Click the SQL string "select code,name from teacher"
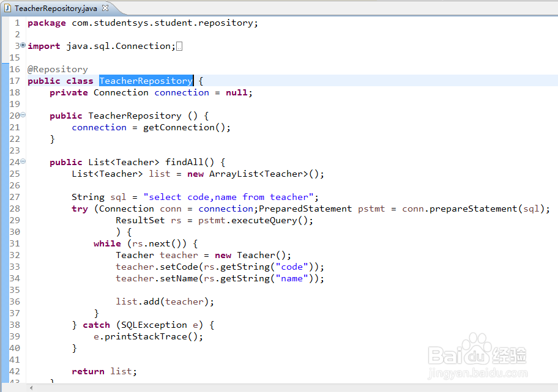Viewport: 558px width, 392px height. [228, 198]
